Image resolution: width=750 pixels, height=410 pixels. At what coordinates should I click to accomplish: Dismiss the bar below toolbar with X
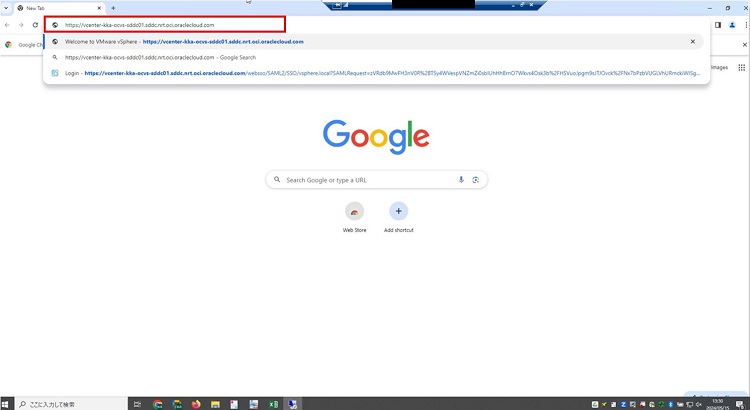[744, 44]
